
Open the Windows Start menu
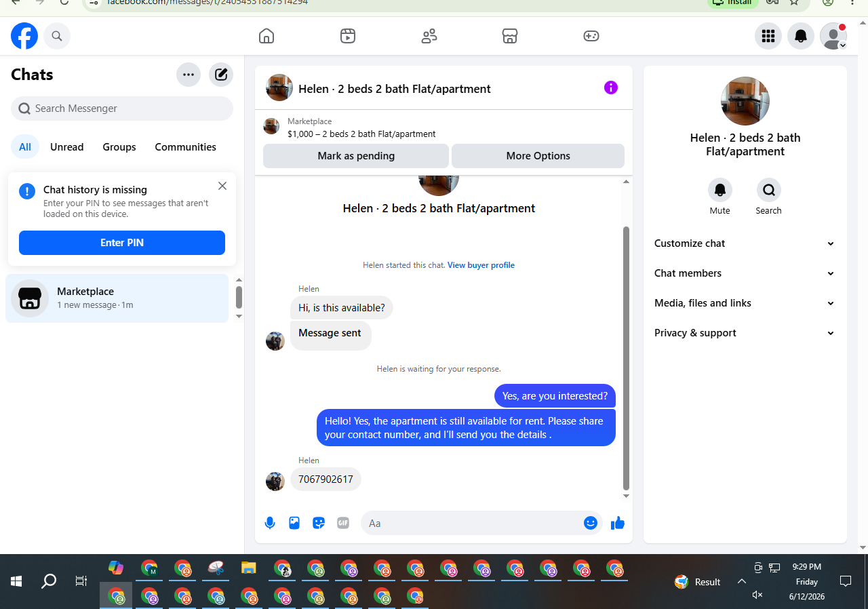coord(16,581)
